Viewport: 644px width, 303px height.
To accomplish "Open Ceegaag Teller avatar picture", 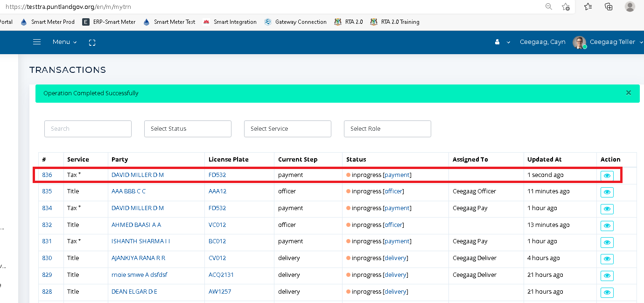I will pyautogui.click(x=579, y=42).
